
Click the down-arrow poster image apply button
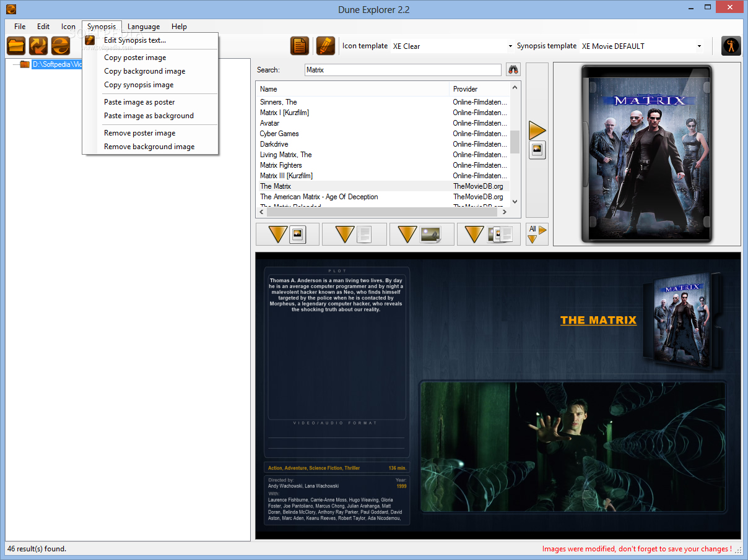point(287,235)
